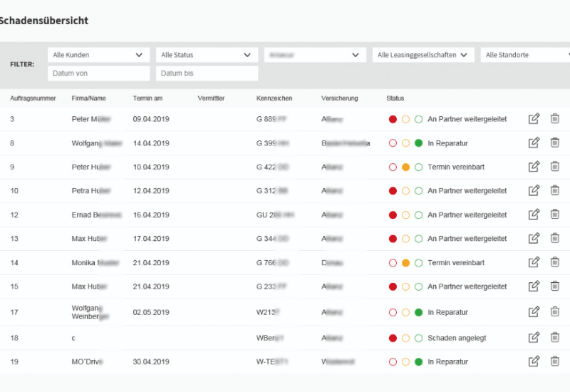Select green status circle for order 13
570x392 pixels.
point(418,238)
